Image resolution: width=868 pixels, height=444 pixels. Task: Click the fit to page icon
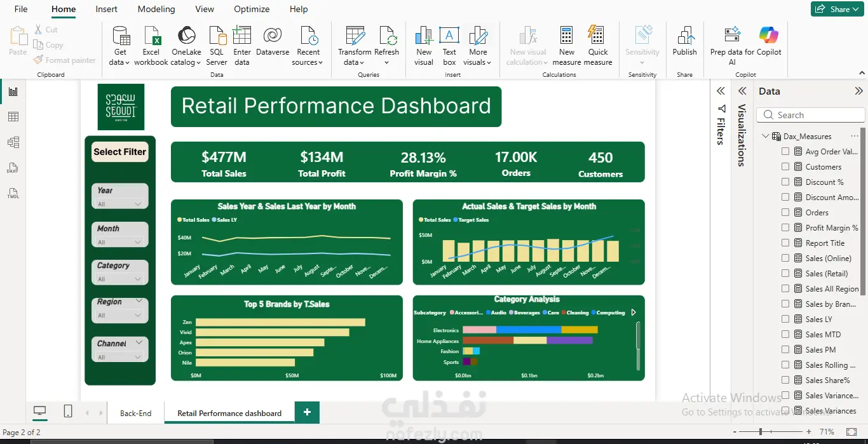tap(851, 432)
